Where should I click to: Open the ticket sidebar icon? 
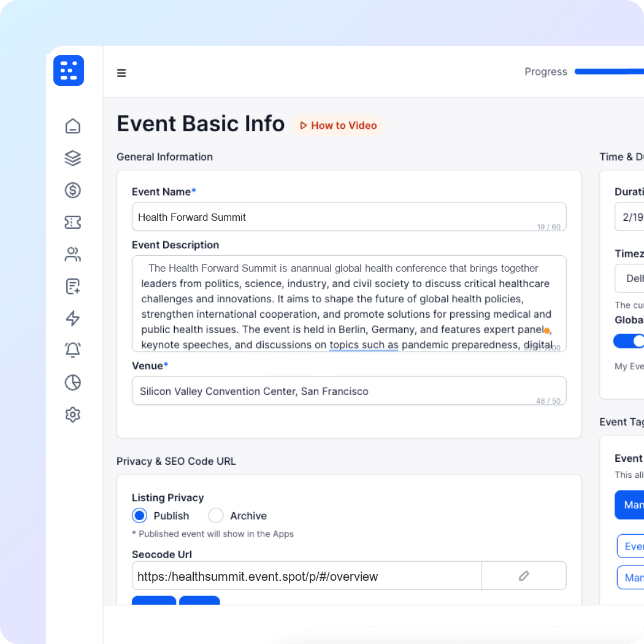[73, 222]
